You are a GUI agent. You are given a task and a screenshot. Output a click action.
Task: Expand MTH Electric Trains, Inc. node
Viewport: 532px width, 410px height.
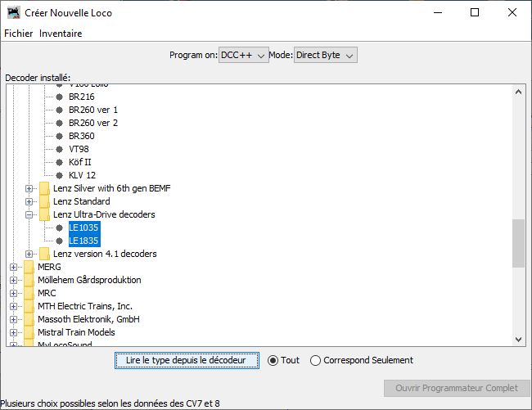coord(14,306)
